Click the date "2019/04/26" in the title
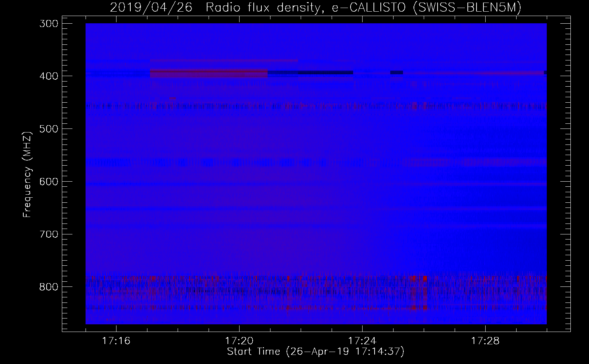This screenshot has width=589, height=364. (151, 8)
